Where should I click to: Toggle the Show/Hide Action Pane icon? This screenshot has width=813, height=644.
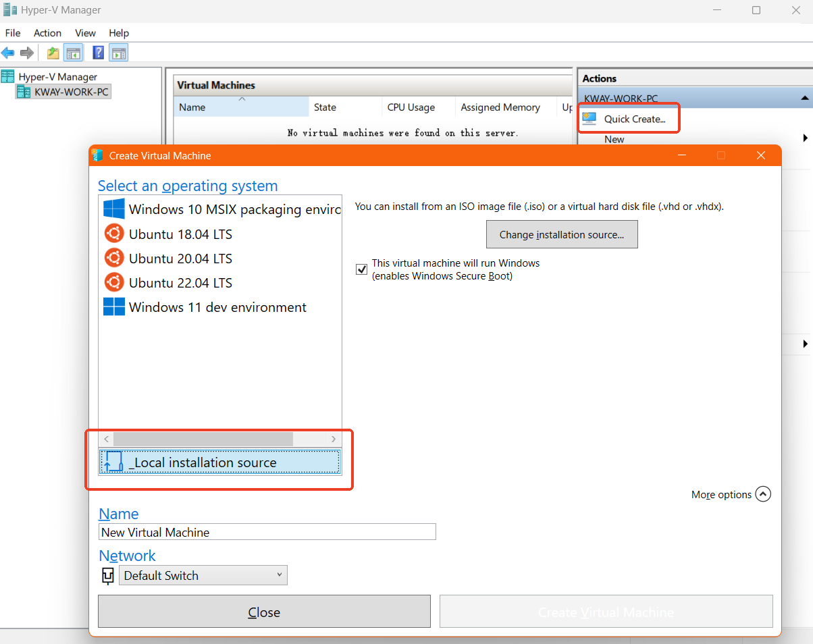pyautogui.click(x=119, y=53)
